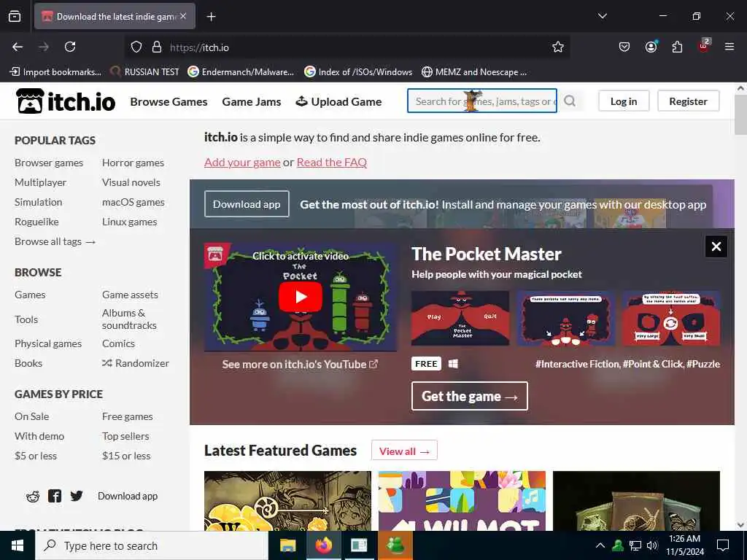747x560 pixels.
Task: Open File Explorer from the taskbar
Action: pyautogui.click(x=287, y=545)
